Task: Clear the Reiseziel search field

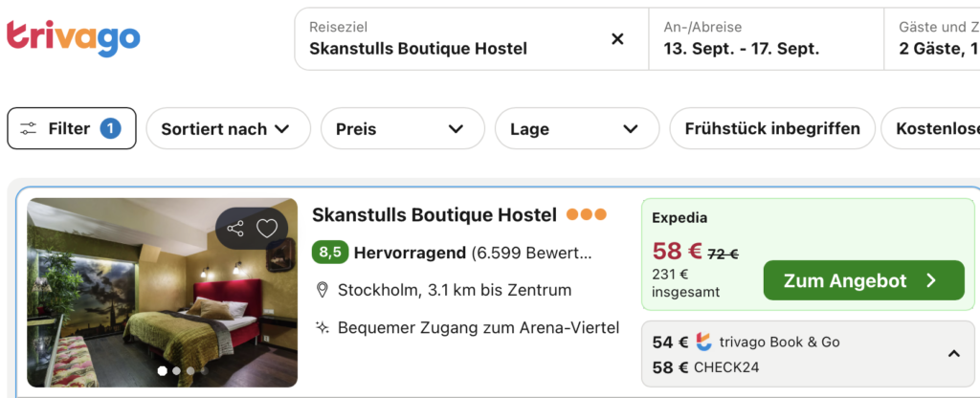Action: pos(617,39)
